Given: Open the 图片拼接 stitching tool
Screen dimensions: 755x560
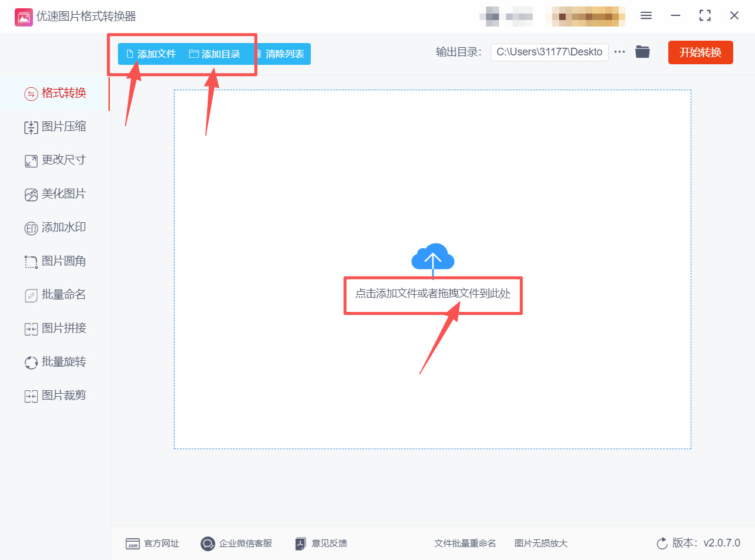Looking at the screenshot, I should [x=56, y=328].
